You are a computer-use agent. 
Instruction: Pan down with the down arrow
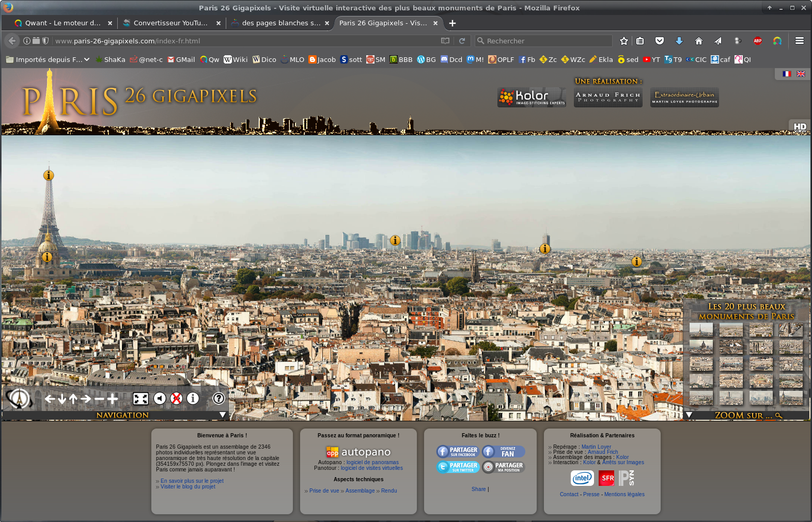pos(62,399)
